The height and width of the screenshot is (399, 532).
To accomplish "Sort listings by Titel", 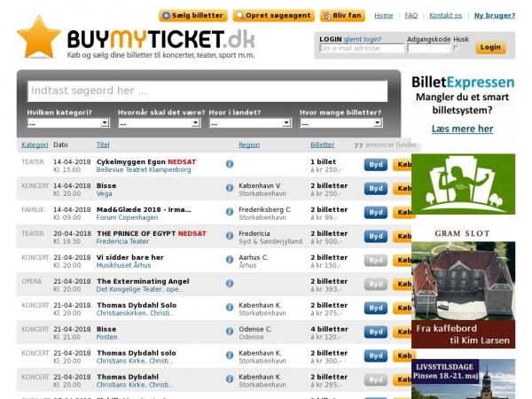I will click(x=103, y=145).
